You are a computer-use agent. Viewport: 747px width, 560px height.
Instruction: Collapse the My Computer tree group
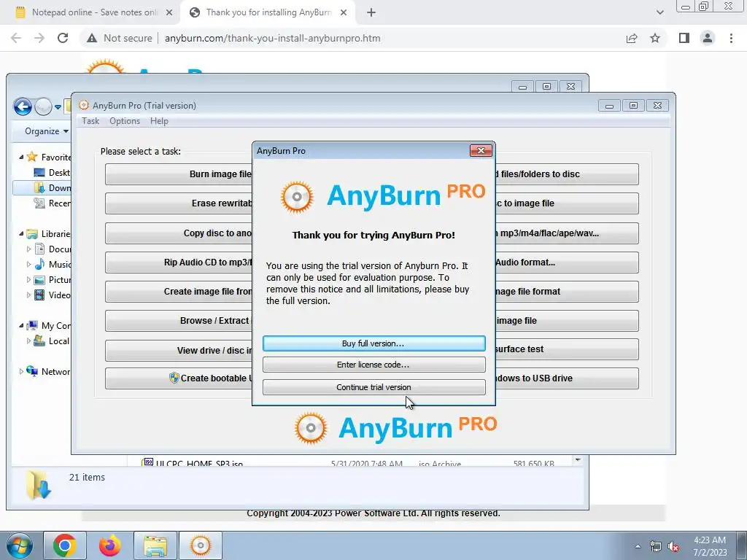point(21,326)
